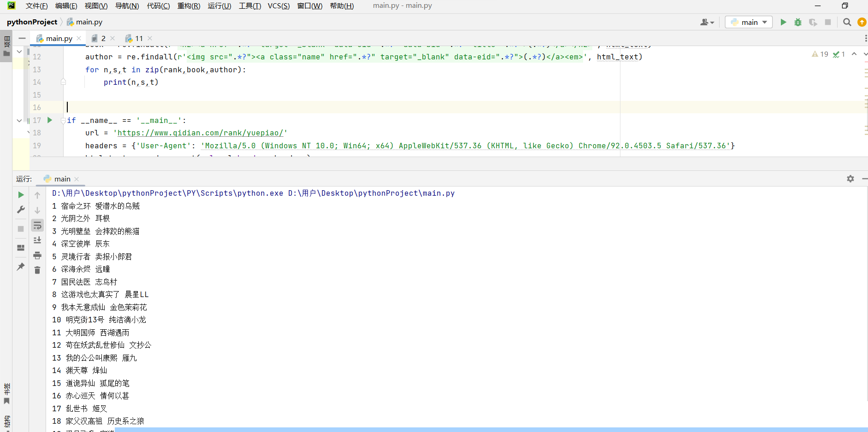
Task: Toggle soft-wrap in the console
Action: point(37,225)
